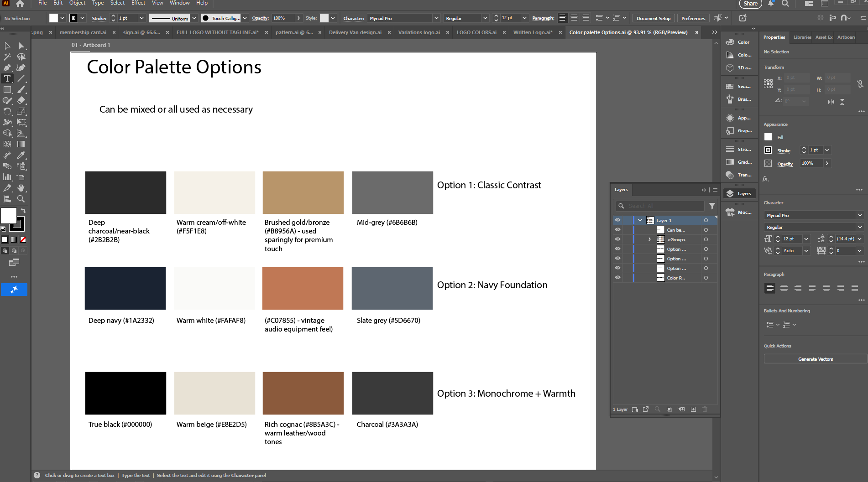
Task: Click the Search All field in Layers
Action: (x=659, y=206)
